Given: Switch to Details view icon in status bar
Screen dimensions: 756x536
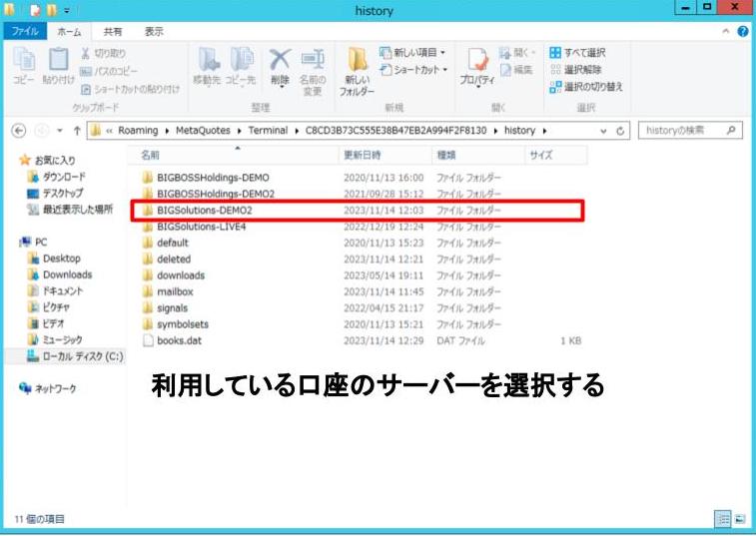Looking at the screenshot, I should click(x=723, y=519).
